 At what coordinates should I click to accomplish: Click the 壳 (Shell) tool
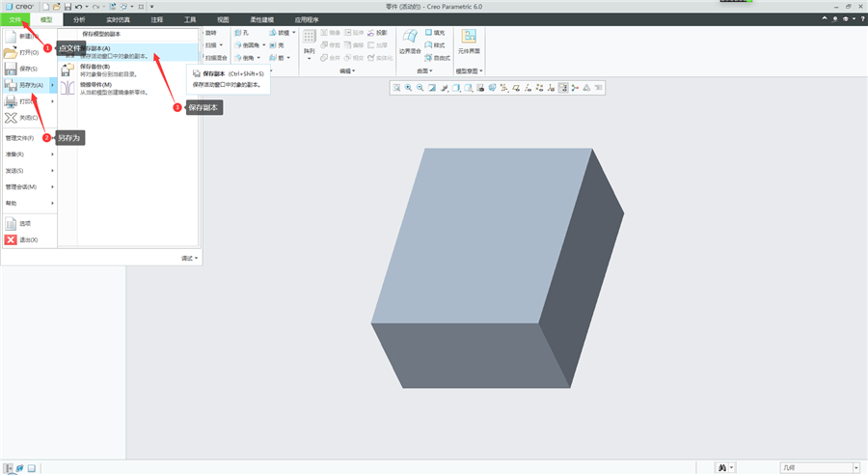pos(277,45)
